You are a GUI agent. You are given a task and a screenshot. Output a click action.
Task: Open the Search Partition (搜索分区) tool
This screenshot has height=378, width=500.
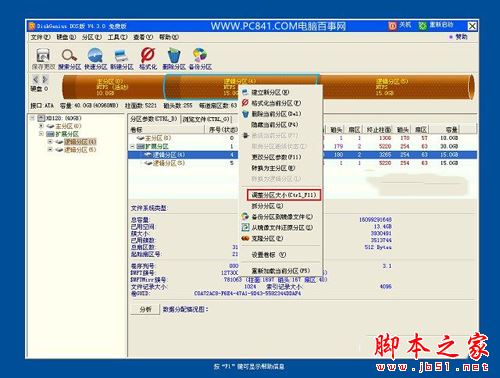[x=69, y=59]
